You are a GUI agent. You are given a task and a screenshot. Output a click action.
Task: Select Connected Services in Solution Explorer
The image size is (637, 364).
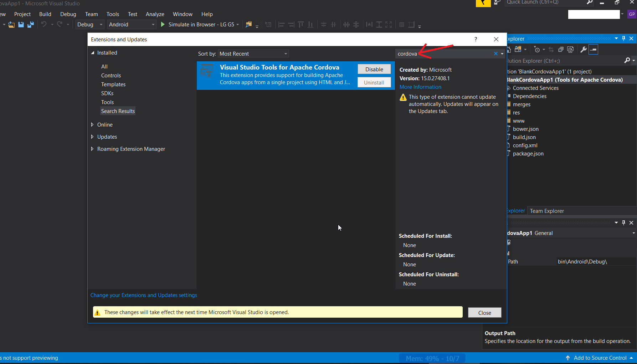click(x=536, y=88)
